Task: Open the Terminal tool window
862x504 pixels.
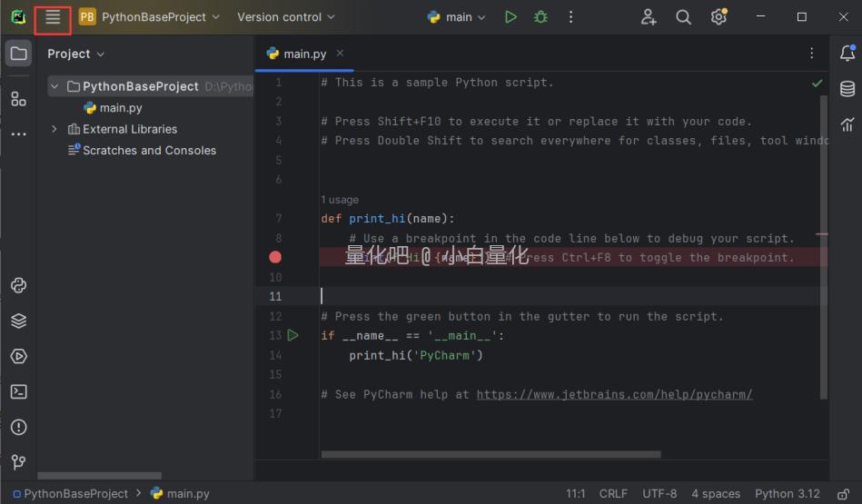Action: (19, 392)
